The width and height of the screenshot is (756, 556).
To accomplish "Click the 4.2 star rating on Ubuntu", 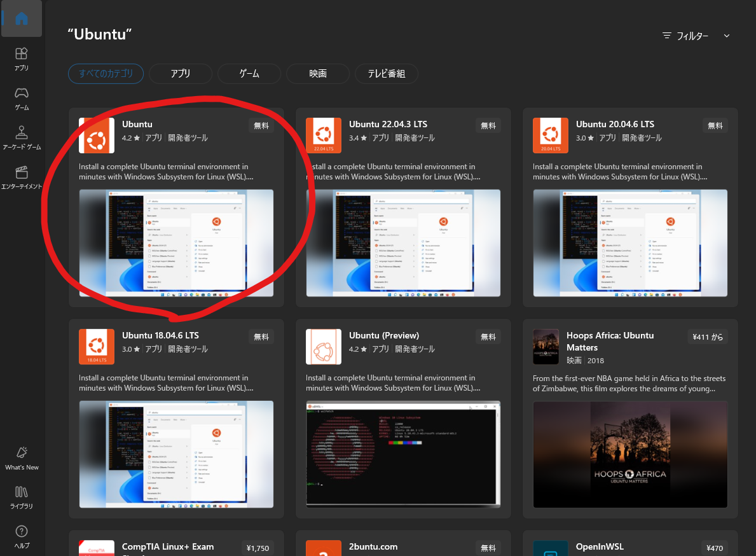I will click(130, 138).
